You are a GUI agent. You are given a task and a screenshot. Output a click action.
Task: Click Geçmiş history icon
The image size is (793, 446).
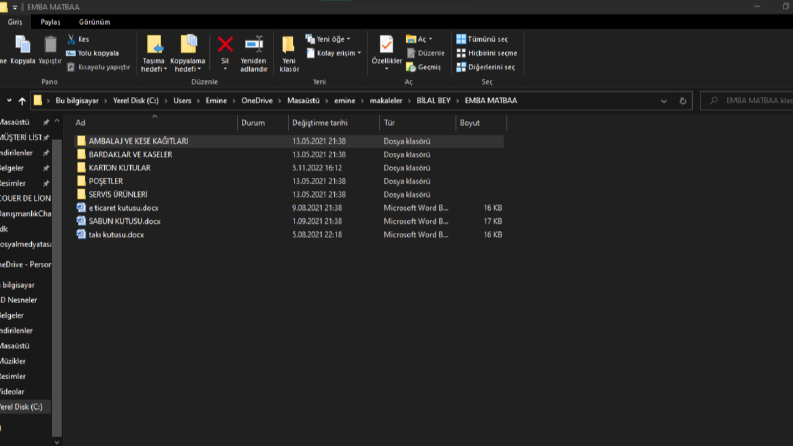411,67
